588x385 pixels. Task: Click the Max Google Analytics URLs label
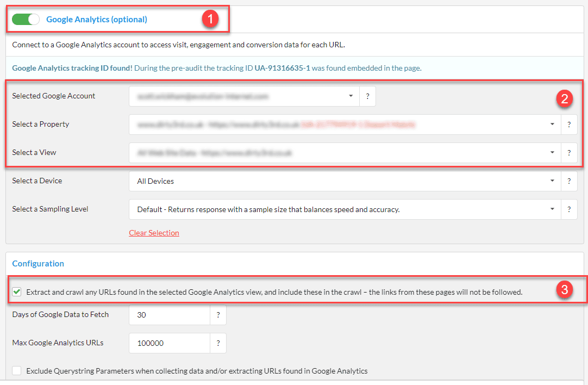tap(58, 343)
